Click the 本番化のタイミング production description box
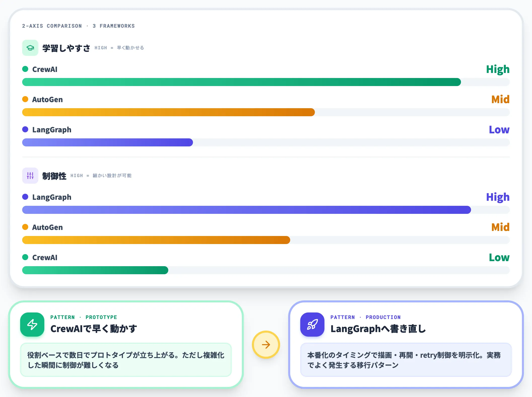This screenshot has height=397, width=532. (406, 360)
